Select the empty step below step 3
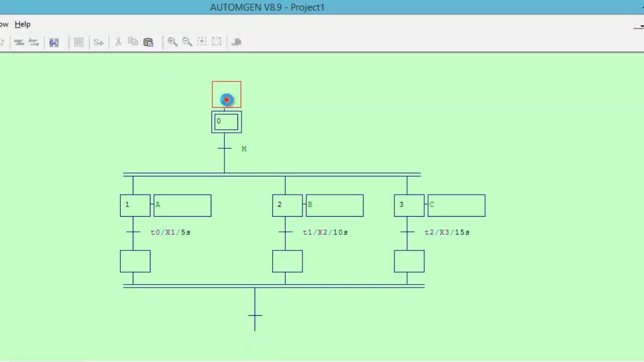644x362 pixels. pos(409,261)
